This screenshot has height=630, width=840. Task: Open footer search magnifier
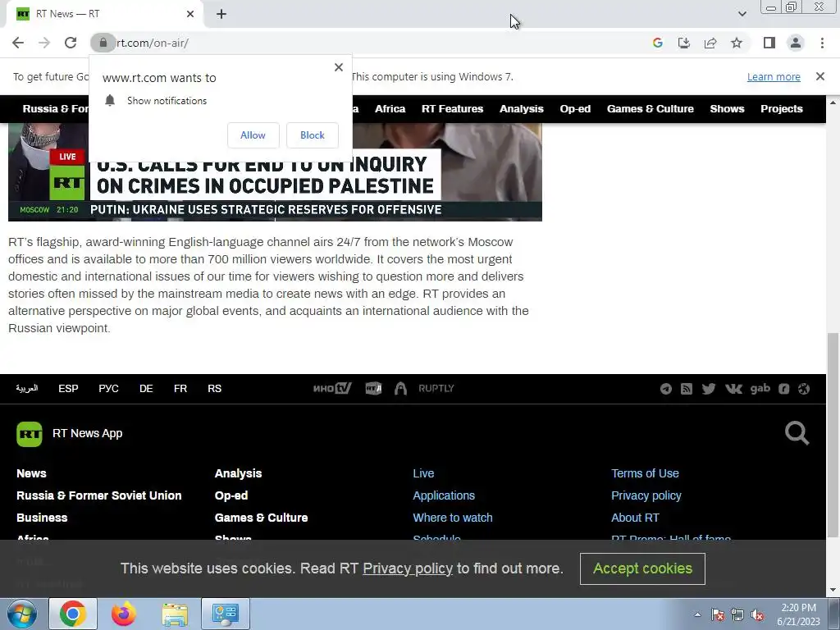coord(797,433)
